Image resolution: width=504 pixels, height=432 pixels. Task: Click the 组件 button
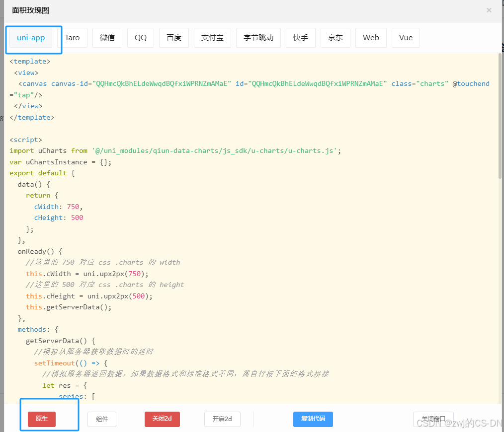[102, 419]
